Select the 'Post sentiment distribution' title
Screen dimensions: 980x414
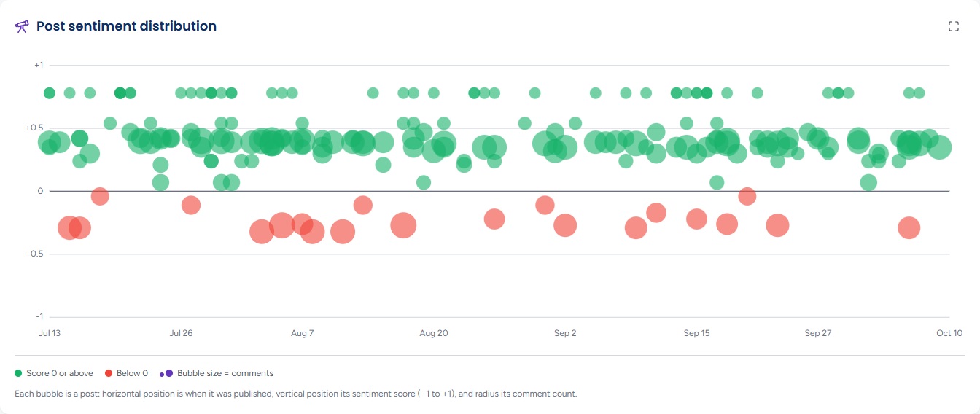(126, 26)
